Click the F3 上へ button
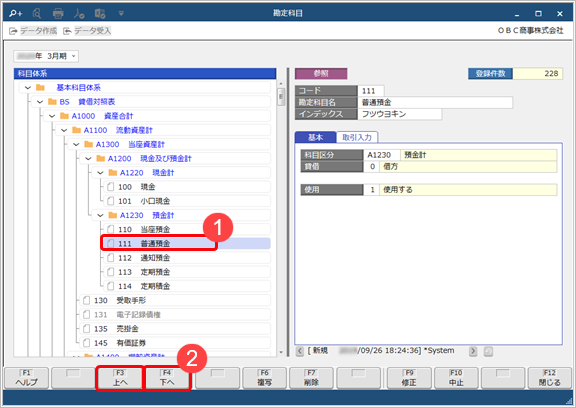This screenshot has height=408, width=576. coord(120,378)
